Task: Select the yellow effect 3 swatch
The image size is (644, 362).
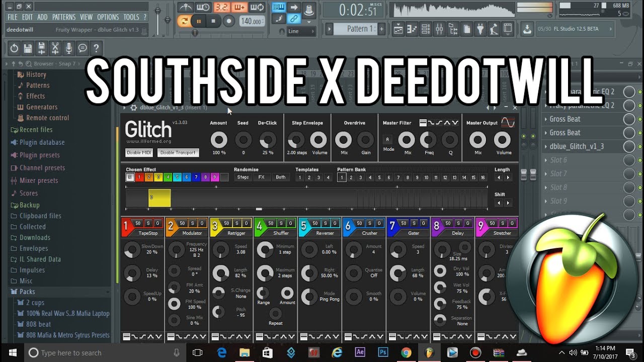Action: point(158,177)
